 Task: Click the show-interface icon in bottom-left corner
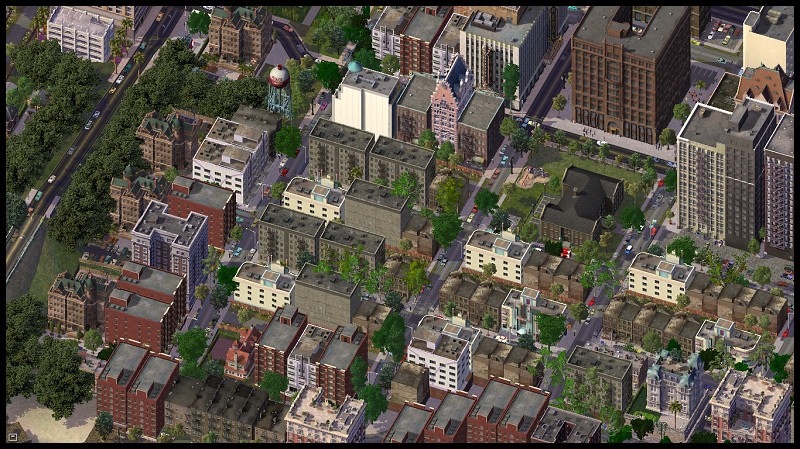point(13,437)
